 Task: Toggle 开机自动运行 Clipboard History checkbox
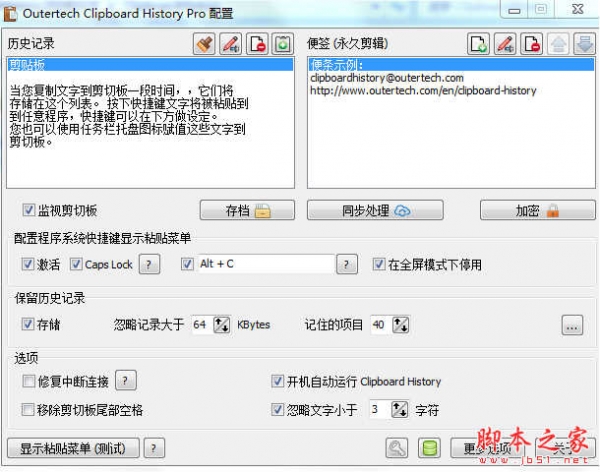(x=277, y=381)
